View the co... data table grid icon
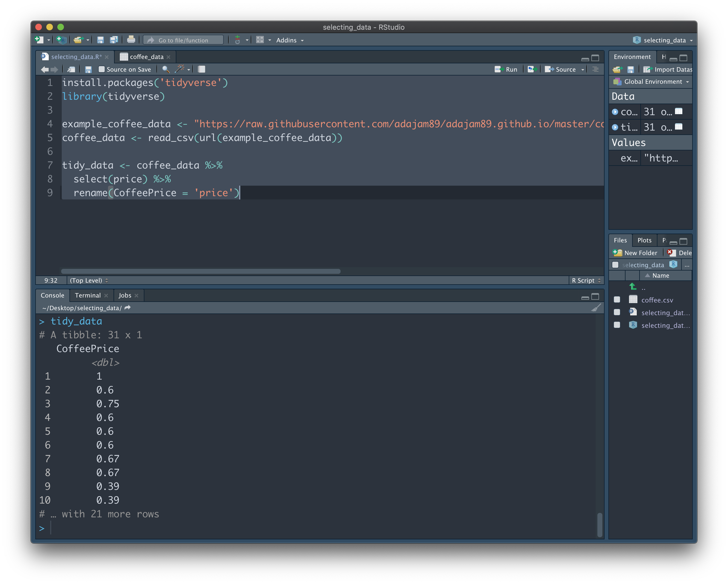 point(679,111)
